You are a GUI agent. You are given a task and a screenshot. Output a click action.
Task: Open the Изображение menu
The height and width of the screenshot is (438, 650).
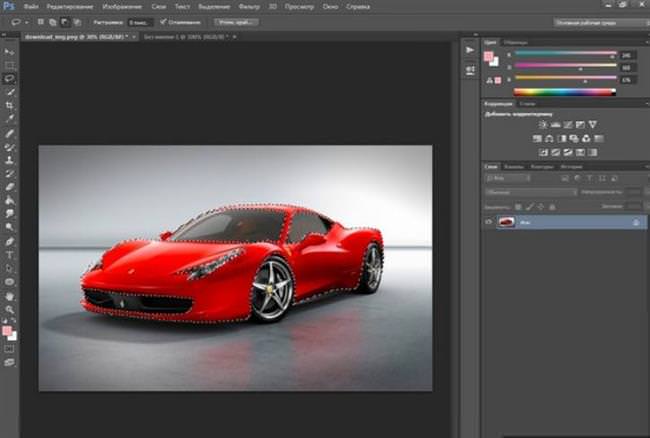[x=122, y=7]
